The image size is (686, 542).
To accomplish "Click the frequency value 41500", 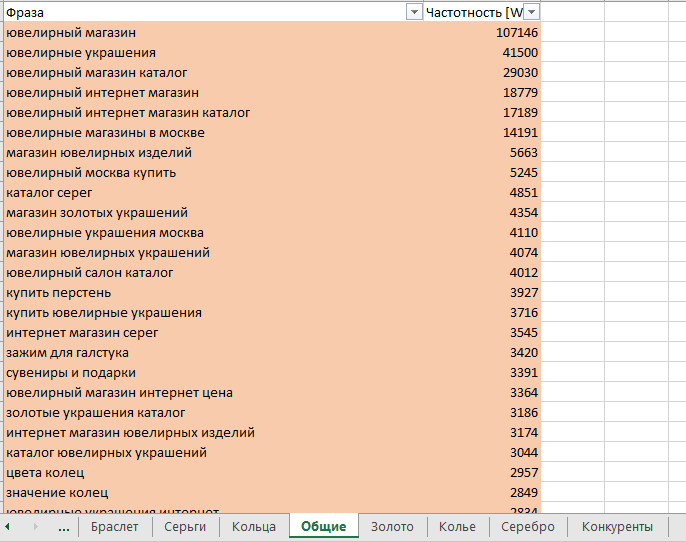I will (x=520, y=53).
